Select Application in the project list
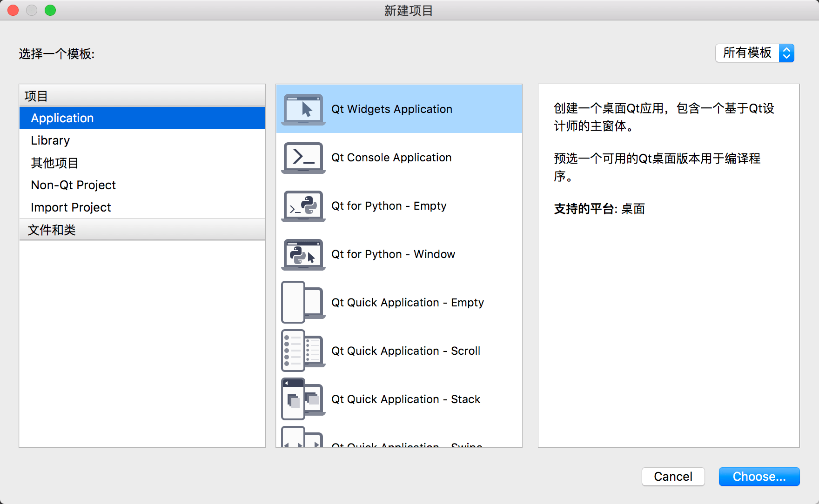The image size is (819, 504). point(142,118)
